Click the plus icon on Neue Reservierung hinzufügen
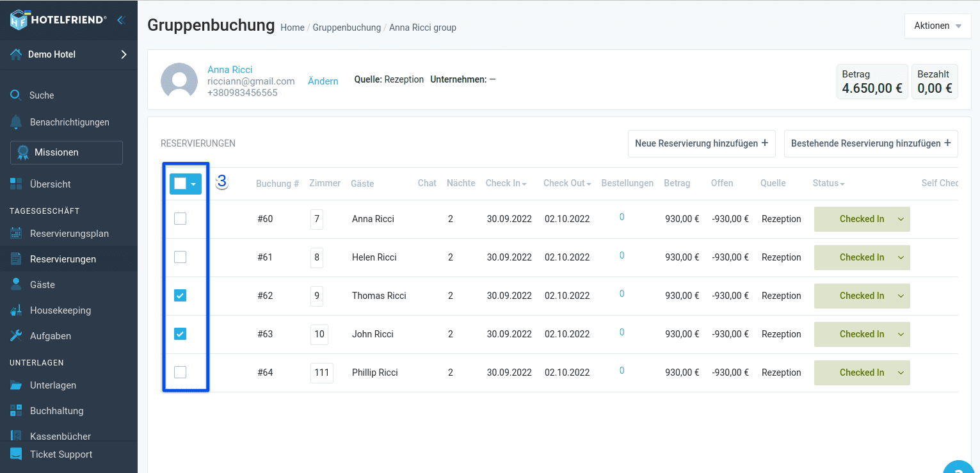 coord(764,143)
